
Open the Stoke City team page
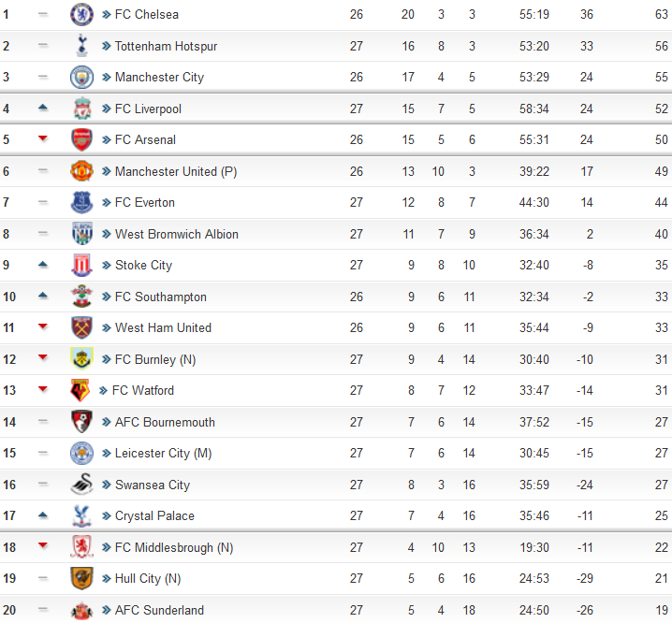click(x=143, y=266)
